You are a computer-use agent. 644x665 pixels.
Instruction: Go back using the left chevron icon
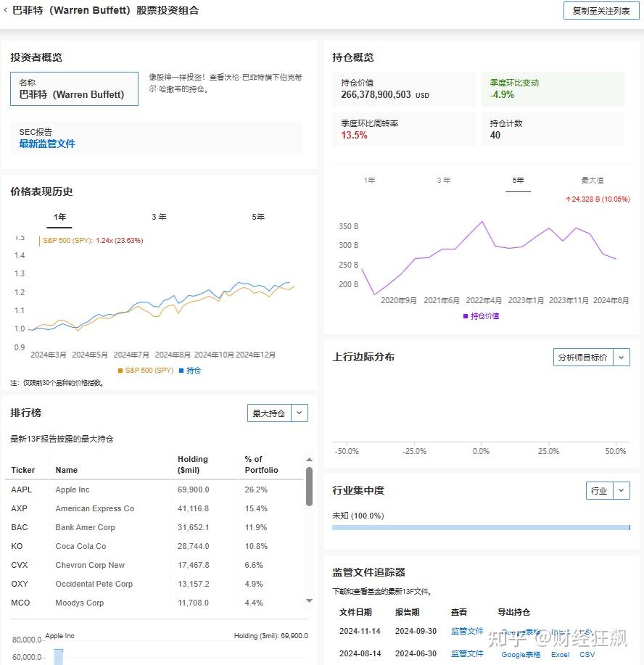(6, 10)
